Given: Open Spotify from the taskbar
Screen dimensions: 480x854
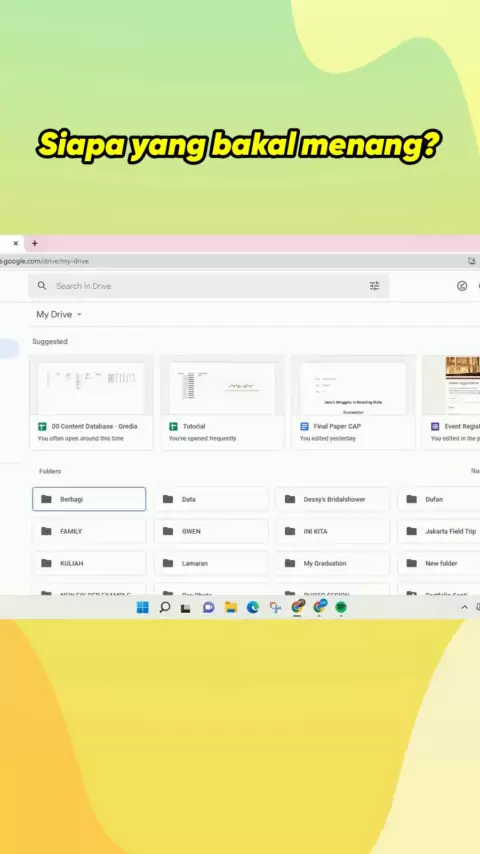Looking at the screenshot, I should 341,608.
